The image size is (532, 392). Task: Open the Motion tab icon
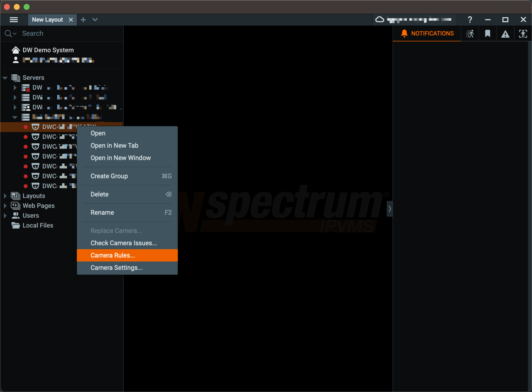pyautogui.click(x=470, y=34)
